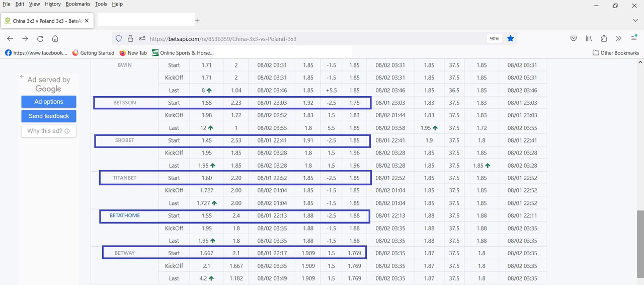Open Online Sports & Horse bookmark
This screenshot has width=644, height=285.
pos(183,53)
